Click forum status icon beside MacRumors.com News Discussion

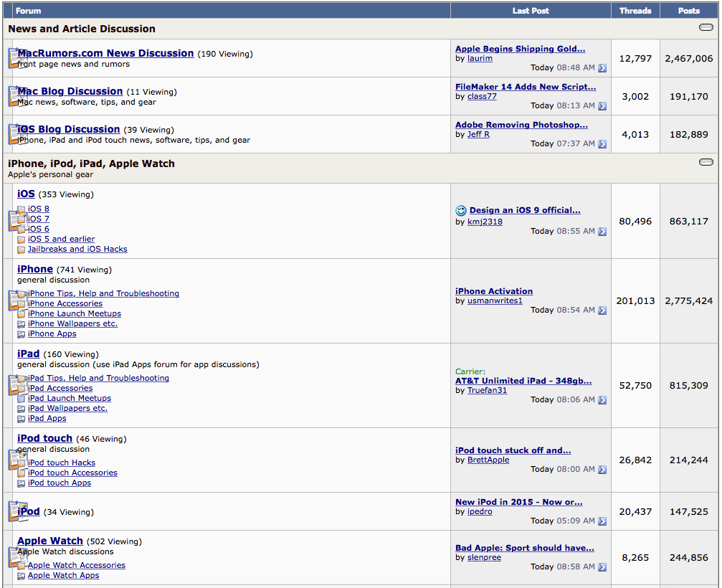(x=18, y=59)
